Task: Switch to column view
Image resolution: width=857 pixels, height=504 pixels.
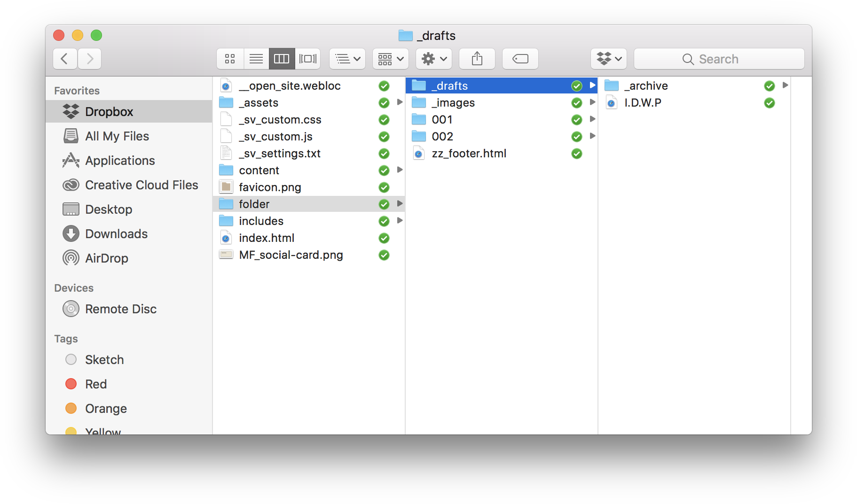Action: [x=282, y=59]
